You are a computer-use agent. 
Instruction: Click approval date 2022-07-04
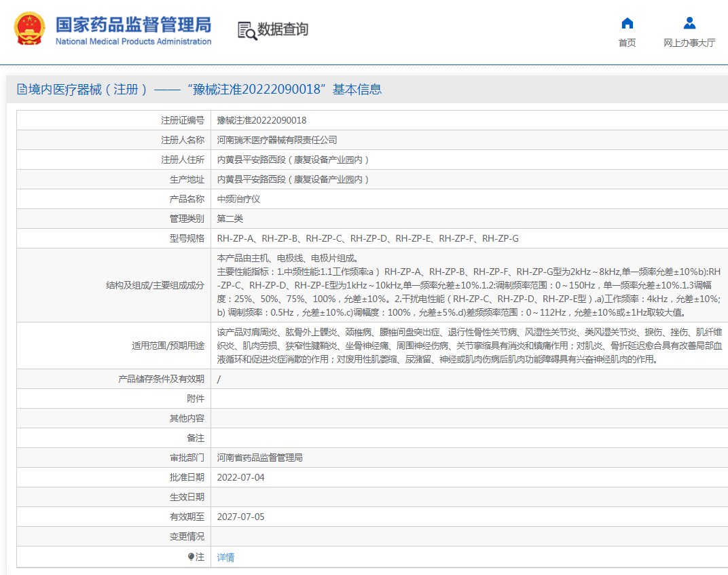(240, 477)
